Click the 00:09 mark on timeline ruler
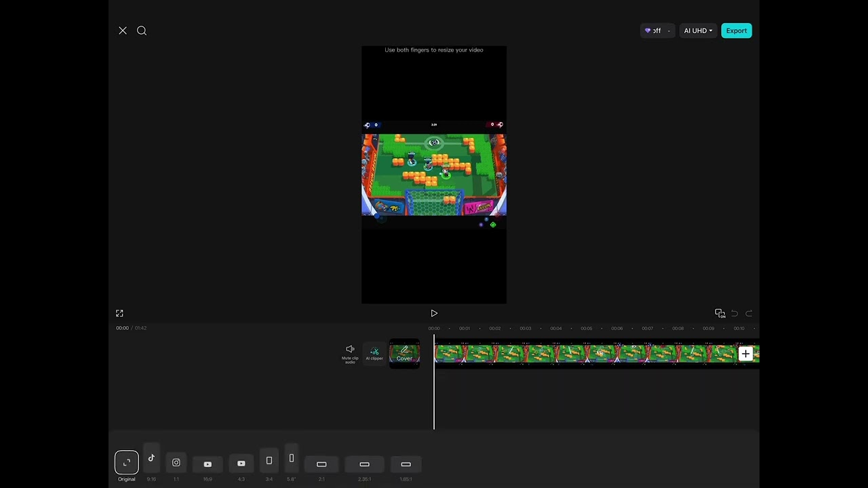Viewport: 868px width, 488px height. 709,328
